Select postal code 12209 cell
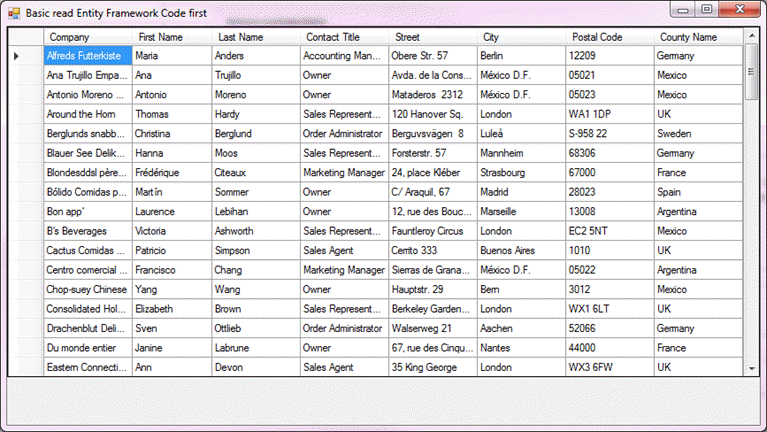The image size is (767, 432). (610, 56)
